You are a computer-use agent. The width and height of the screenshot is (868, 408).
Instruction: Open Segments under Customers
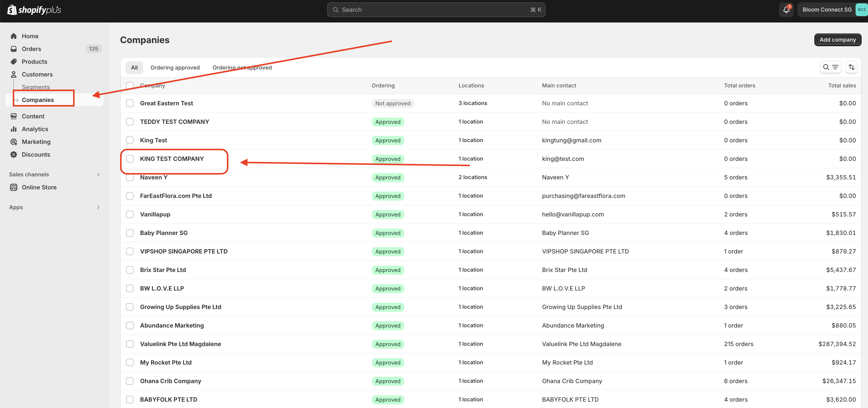click(36, 87)
